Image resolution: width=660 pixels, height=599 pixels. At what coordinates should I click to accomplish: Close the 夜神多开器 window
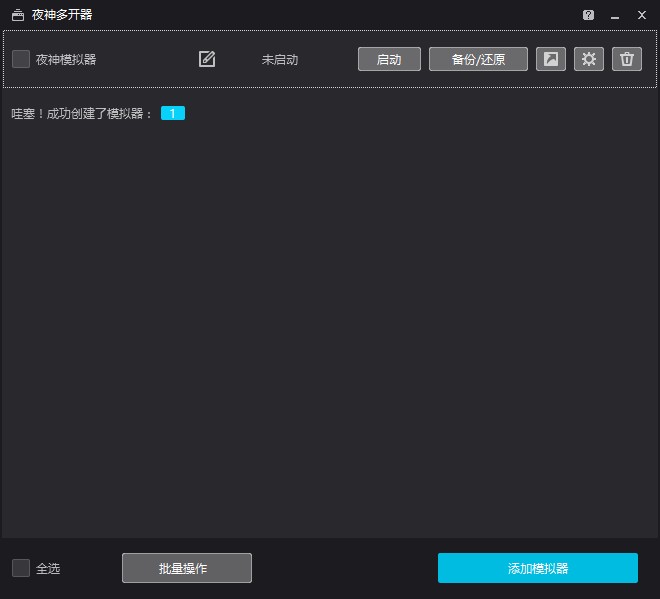click(x=642, y=15)
